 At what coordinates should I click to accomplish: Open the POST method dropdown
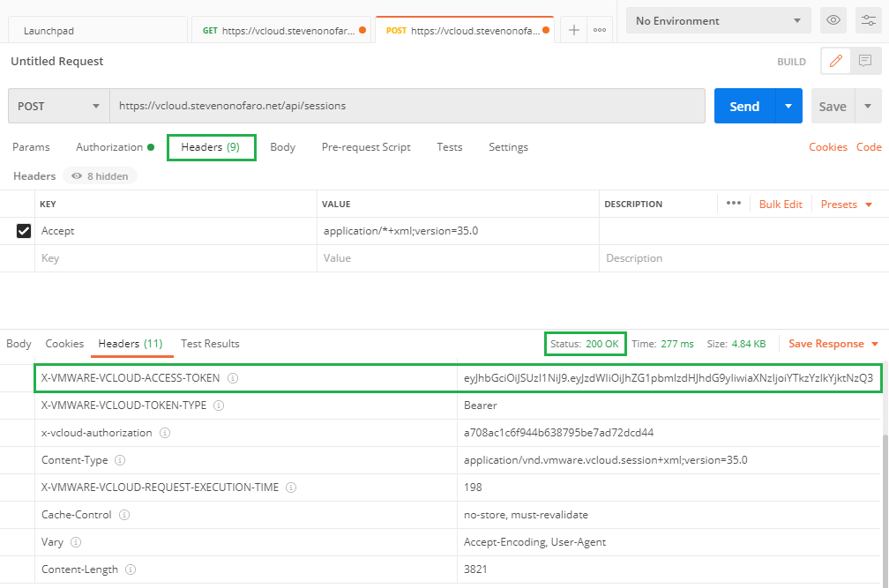coord(58,106)
